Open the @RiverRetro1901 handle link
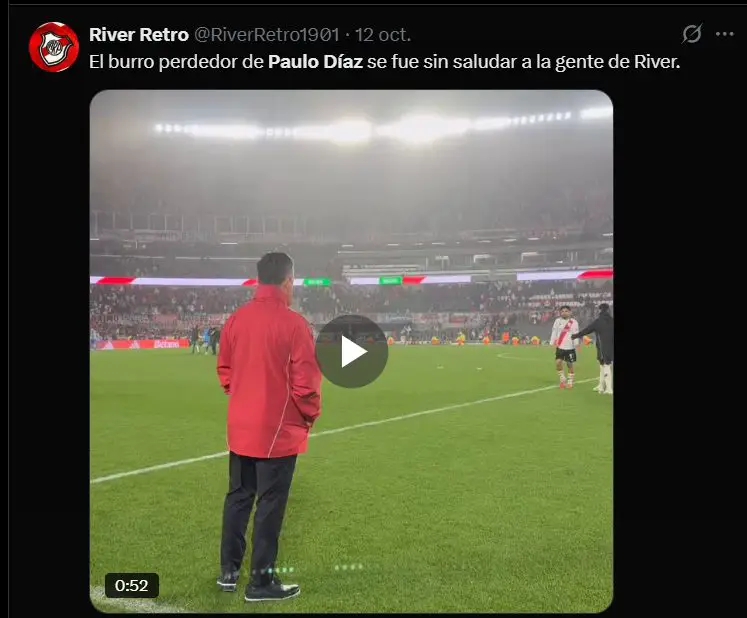747x618 pixels. [x=267, y=35]
